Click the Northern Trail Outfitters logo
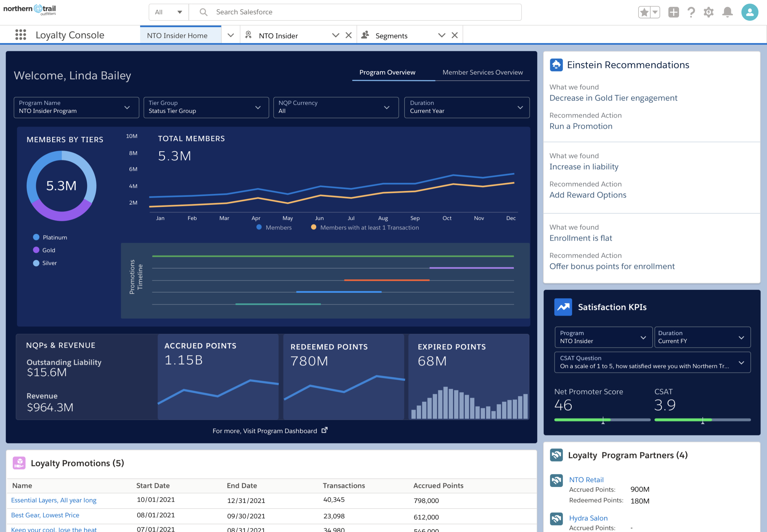The height and width of the screenshot is (532, 767). pyautogui.click(x=30, y=10)
